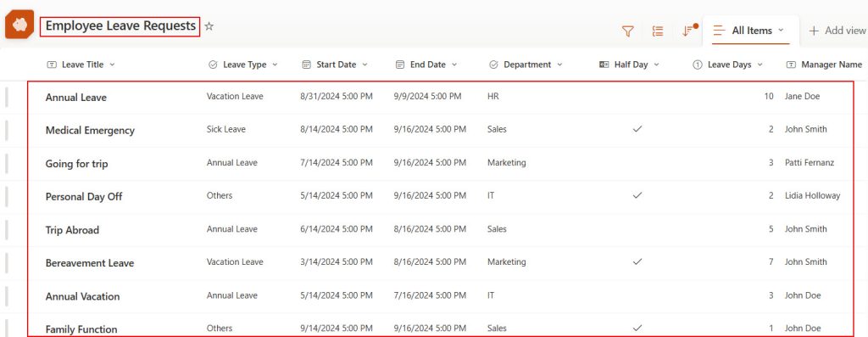Click start date 8/31/2024 5:00 PM
The height and width of the screenshot is (337, 868).
point(336,97)
